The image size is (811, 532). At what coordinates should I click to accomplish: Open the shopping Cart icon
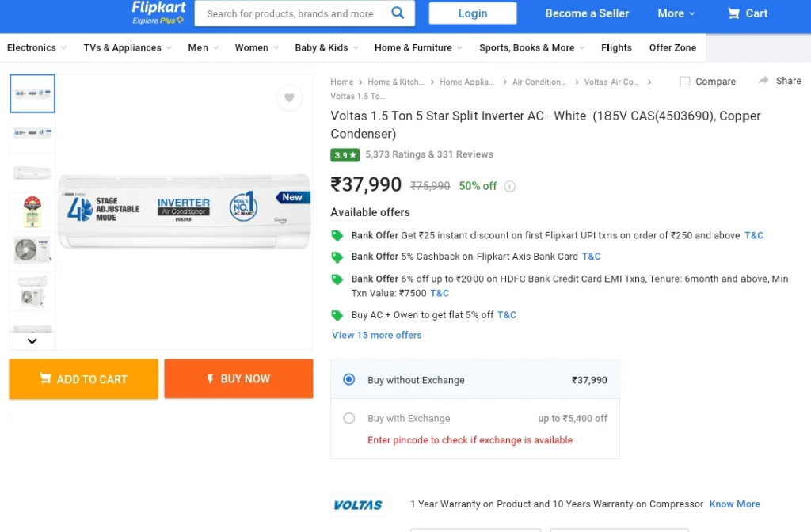click(x=733, y=13)
